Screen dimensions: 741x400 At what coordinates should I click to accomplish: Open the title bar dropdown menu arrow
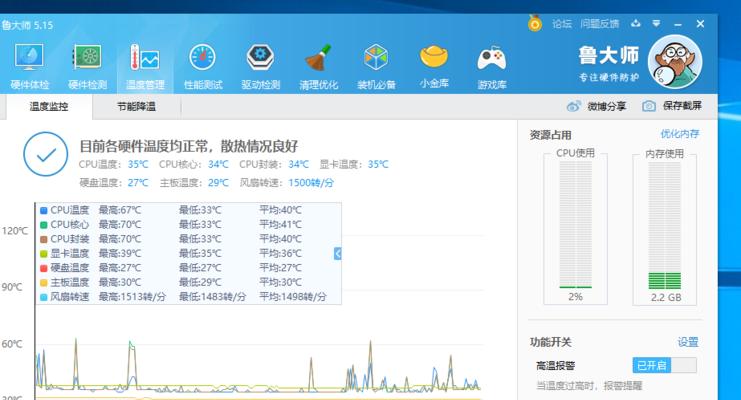pos(656,23)
